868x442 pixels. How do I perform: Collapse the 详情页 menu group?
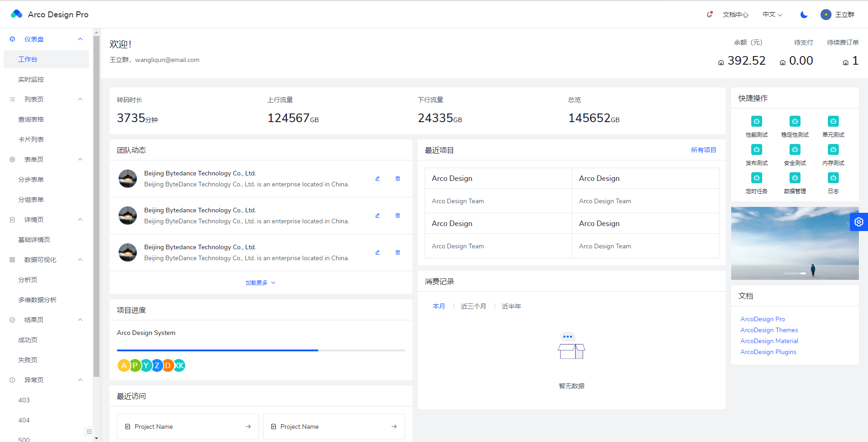[x=46, y=220]
